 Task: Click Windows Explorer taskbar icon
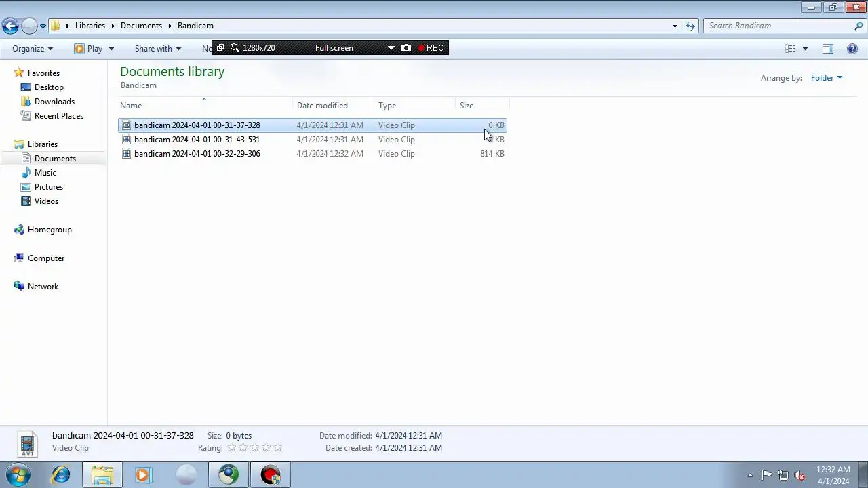(x=102, y=475)
